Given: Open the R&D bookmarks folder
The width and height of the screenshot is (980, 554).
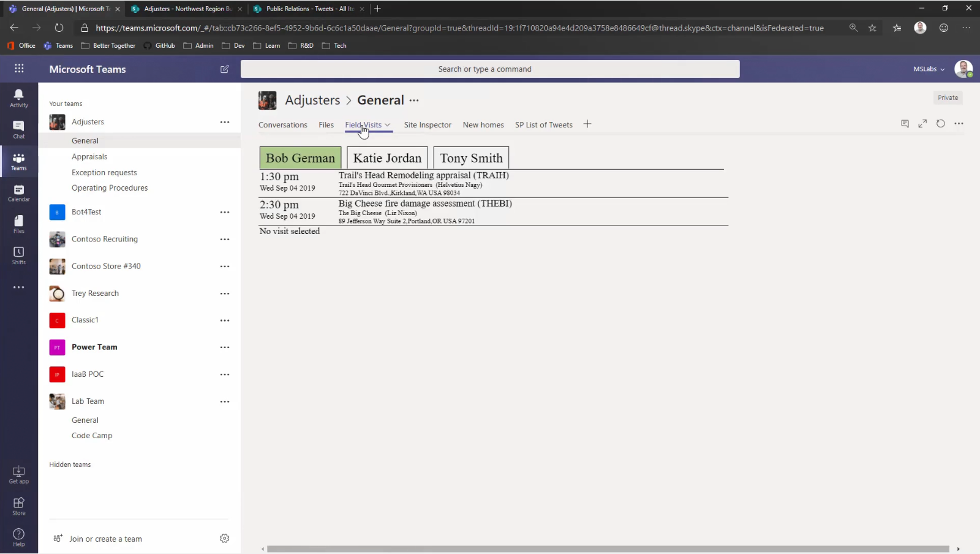Looking at the screenshot, I should 301,45.
